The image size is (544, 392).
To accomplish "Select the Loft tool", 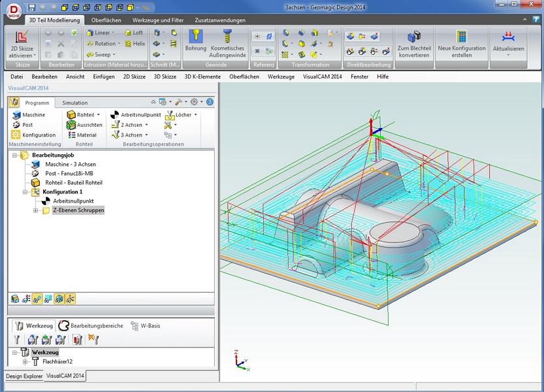I will point(134,33).
